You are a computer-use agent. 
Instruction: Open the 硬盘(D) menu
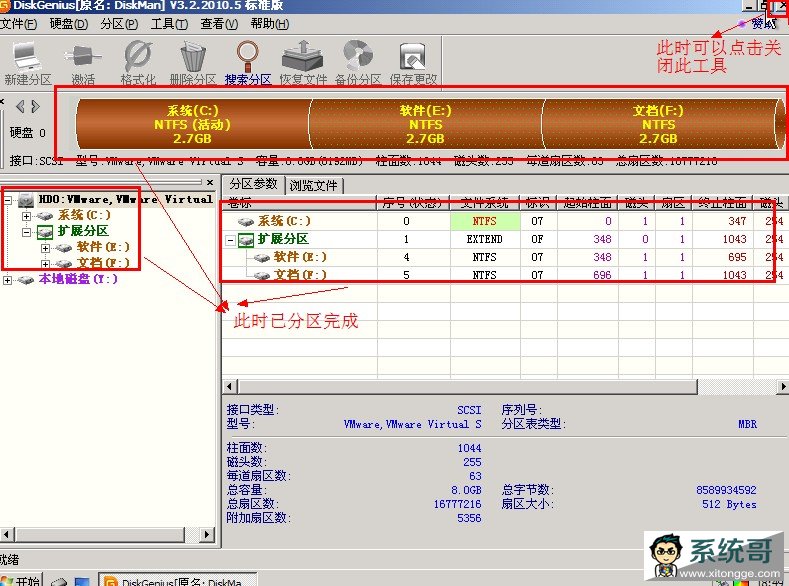point(69,24)
